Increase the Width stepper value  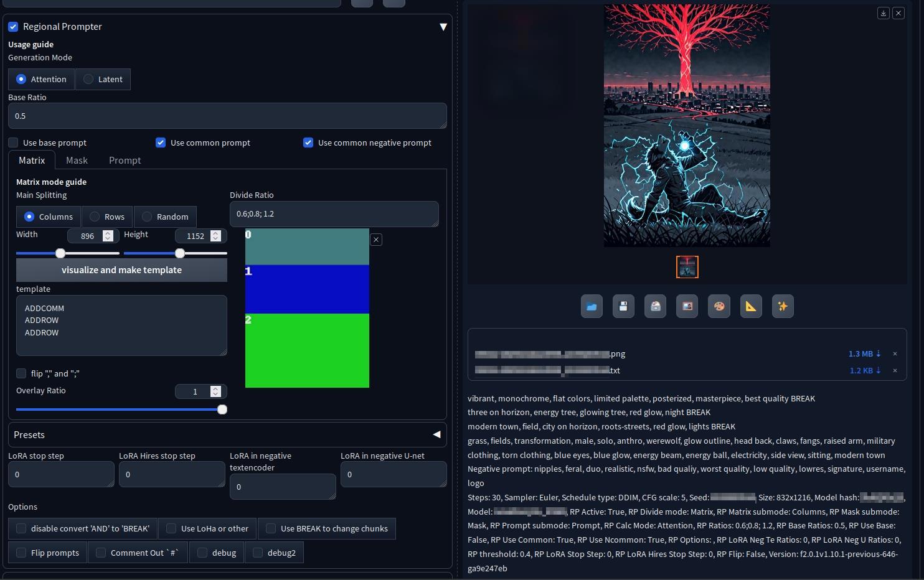click(x=108, y=233)
